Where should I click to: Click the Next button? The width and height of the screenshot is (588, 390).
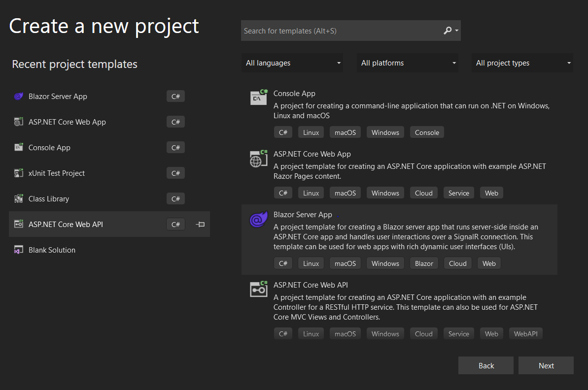pos(546,365)
